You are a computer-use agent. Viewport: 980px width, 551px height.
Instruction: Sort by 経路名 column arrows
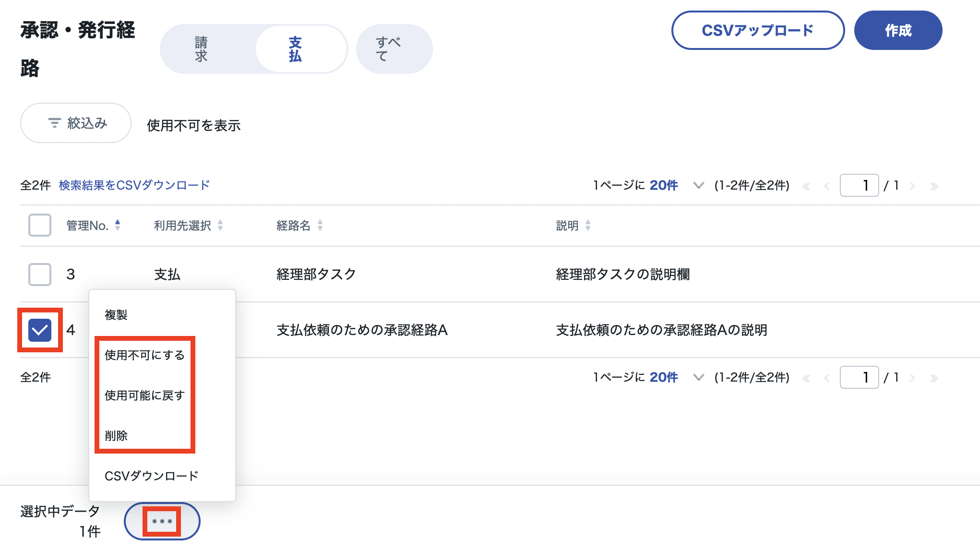coord(320,225)
